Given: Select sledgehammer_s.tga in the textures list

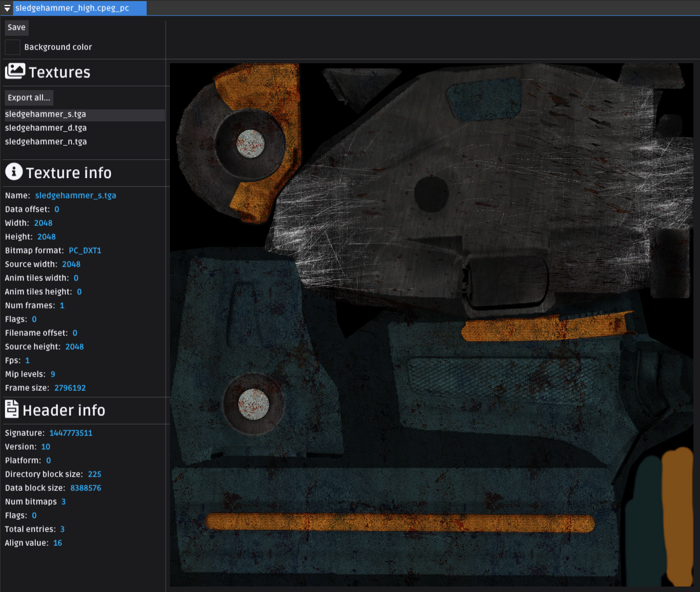Looking at the screenshot, I should (x=46, y=114).
